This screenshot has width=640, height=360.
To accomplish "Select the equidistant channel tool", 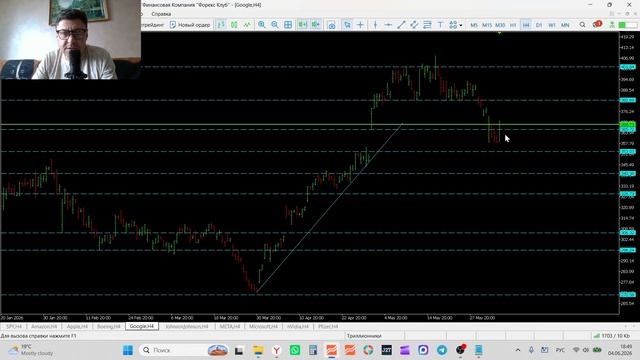I will pos(414,25).
